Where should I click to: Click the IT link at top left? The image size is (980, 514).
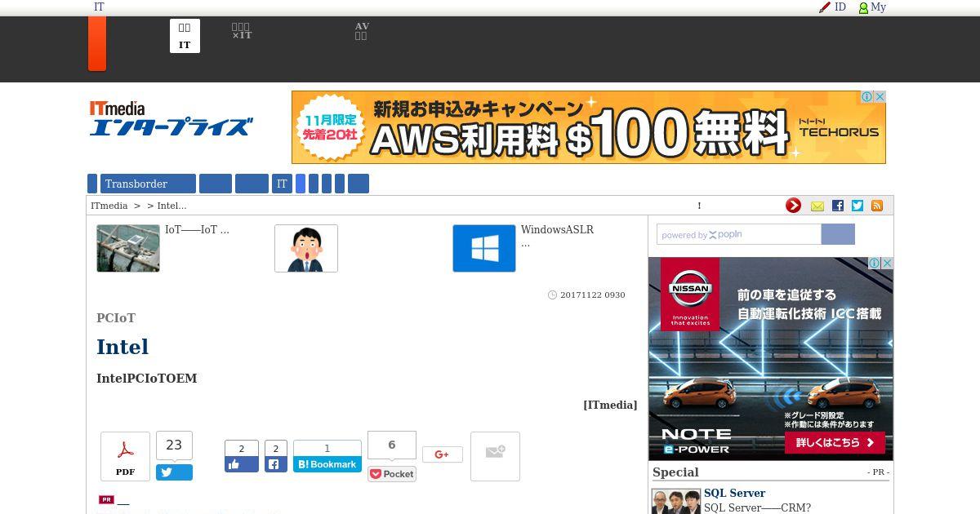(x=99, y=7)
